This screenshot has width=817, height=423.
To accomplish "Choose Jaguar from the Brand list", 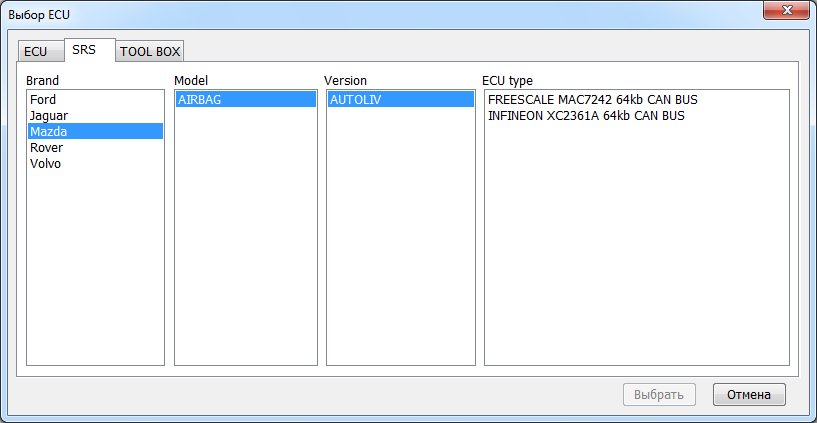I will pos(95,116).
